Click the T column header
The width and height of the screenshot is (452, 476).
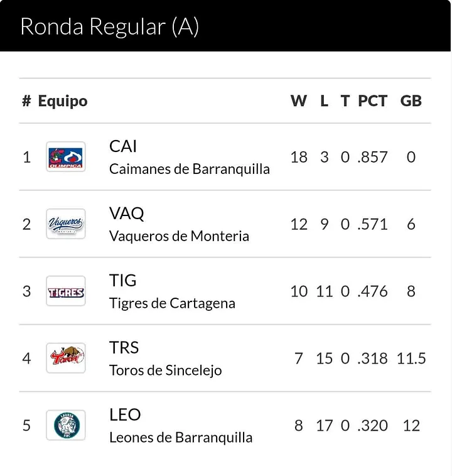coord(345,100)
